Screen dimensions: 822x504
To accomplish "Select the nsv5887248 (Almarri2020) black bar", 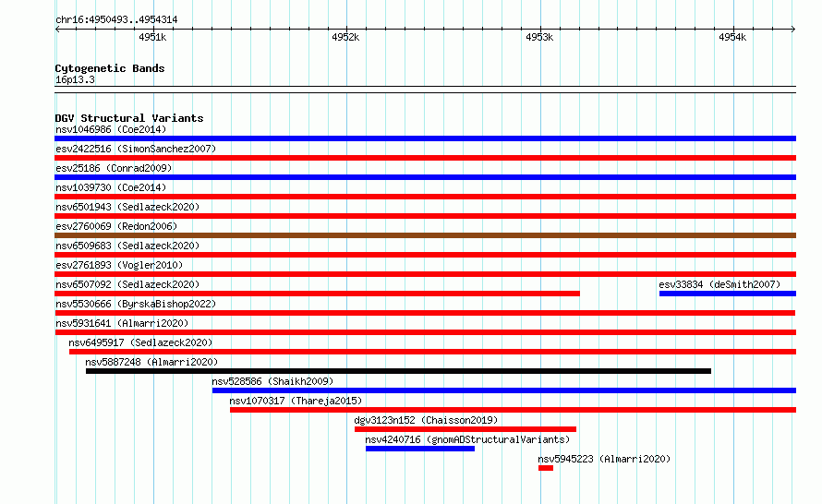I will (x=398, y=371).
